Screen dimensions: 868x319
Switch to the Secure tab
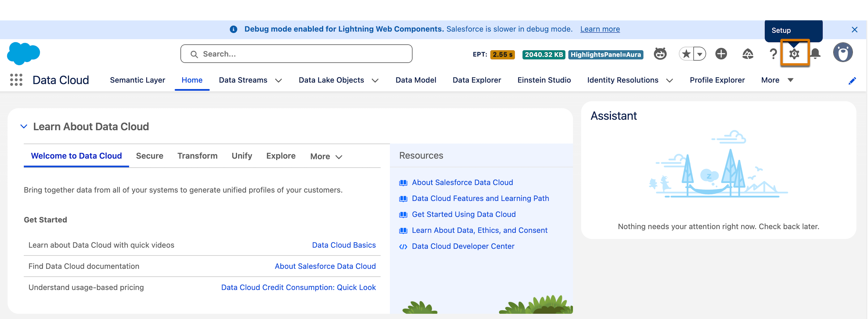(x=150, y=156)
